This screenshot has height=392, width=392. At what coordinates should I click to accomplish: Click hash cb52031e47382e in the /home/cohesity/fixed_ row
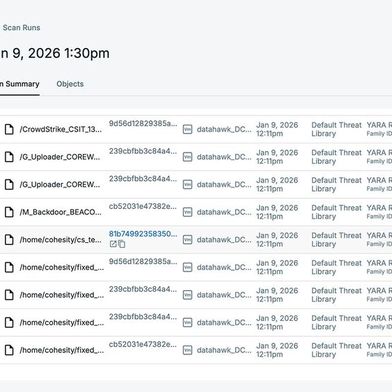[143, 344]
